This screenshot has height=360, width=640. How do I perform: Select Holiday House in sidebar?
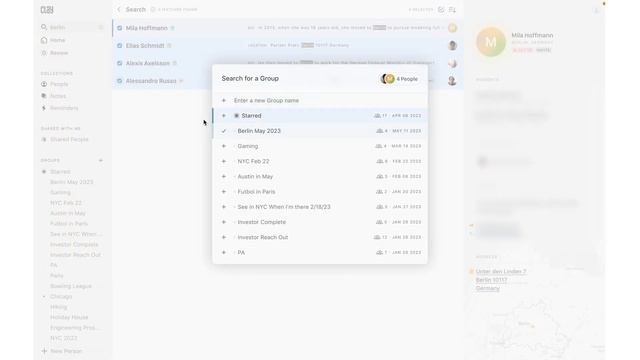(69, 317)
